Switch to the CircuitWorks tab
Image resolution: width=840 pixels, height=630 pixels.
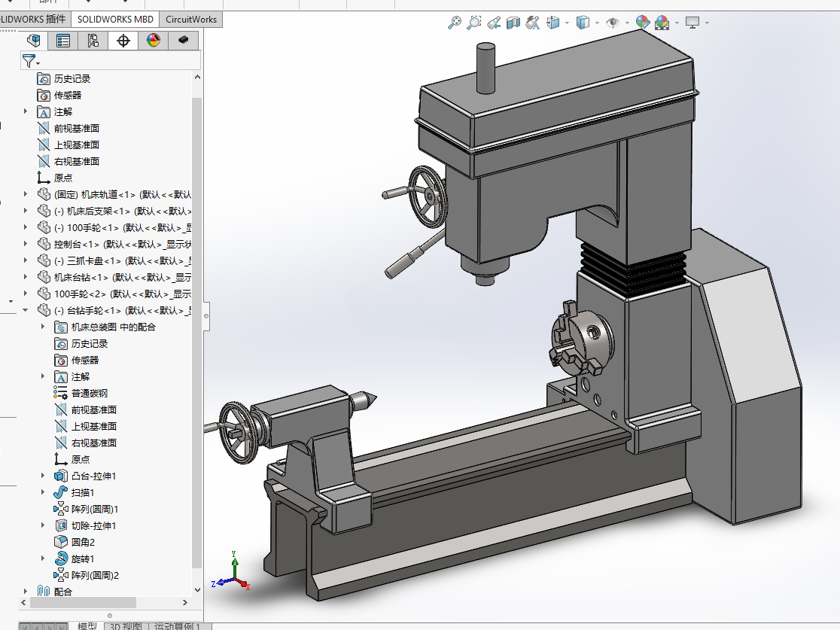[190, 20]
